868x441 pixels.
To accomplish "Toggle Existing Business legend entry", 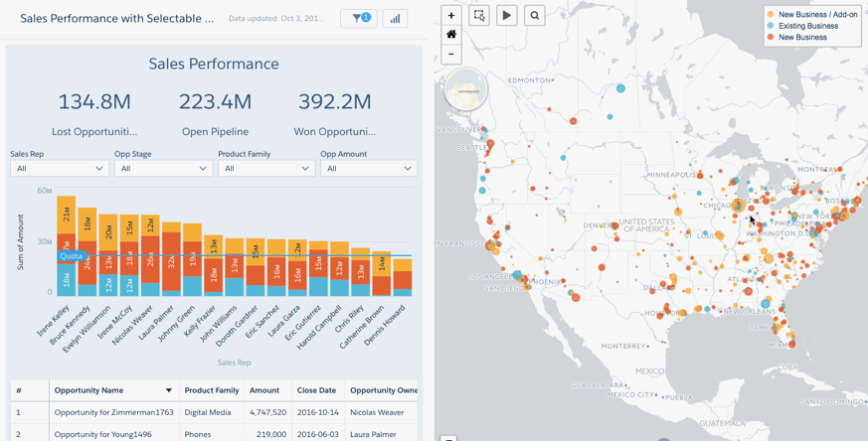I will click(x=807, y=26).
